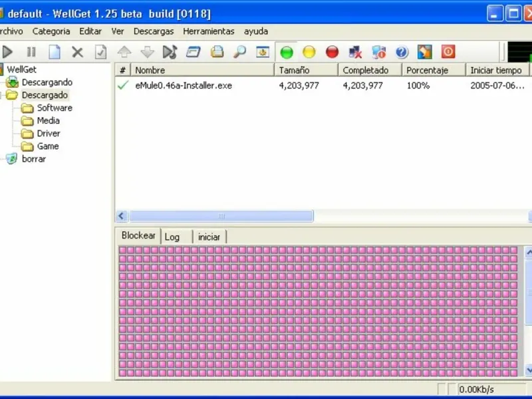
Task: Open the Ver menu
Action: click(x=118, y=31)
